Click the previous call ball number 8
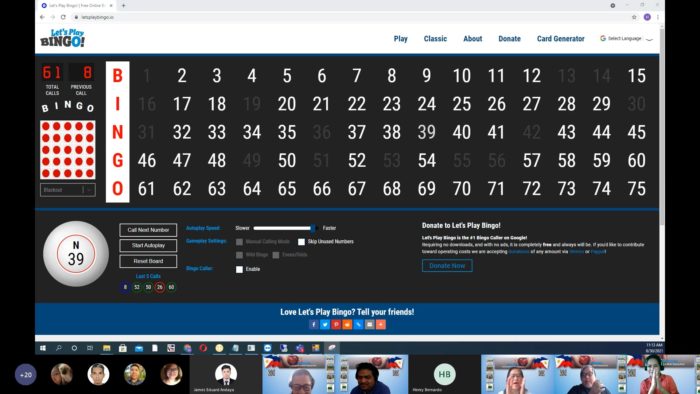700x394 pixels. point(125,287)
